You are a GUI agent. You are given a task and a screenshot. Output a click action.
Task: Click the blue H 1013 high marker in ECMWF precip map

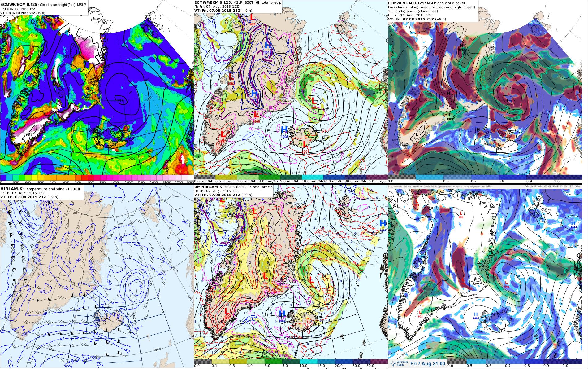click(x=267, y=47)
